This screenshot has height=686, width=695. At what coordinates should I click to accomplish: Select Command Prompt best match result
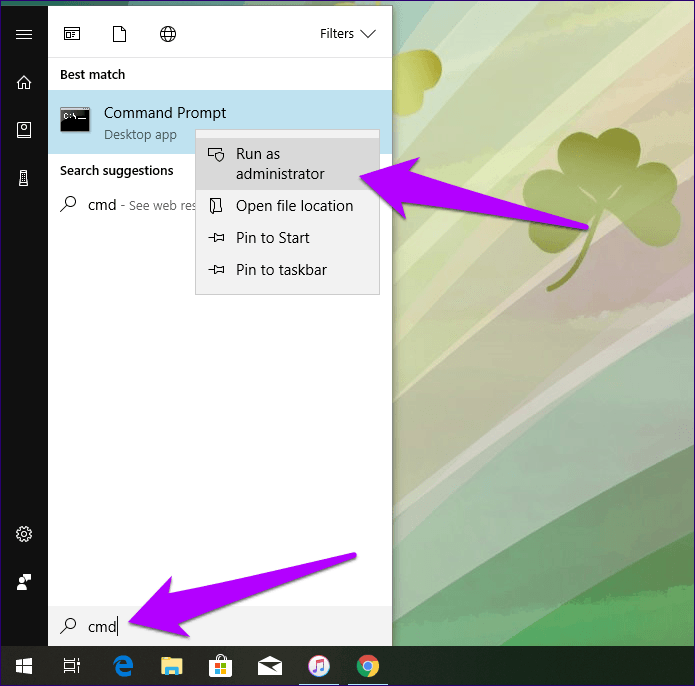pos(220,122)
